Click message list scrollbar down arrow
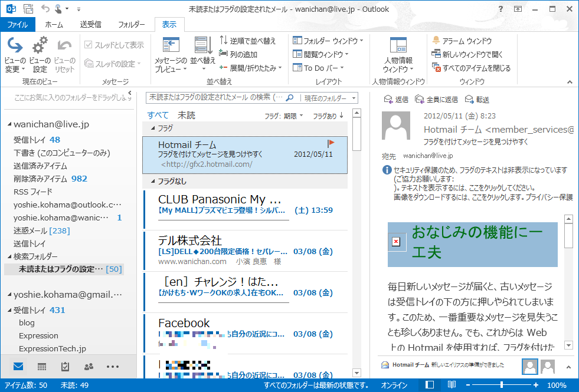Viewport: 579px width, 392px height. [x=356, y=373]
